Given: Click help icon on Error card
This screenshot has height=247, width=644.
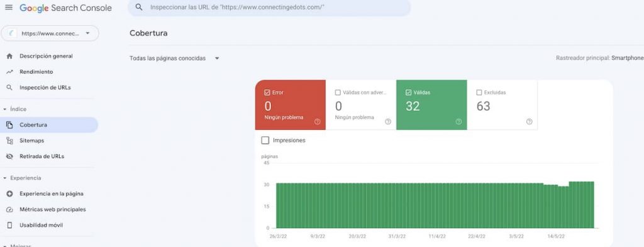Looking at the screenshot, I should [x=318, y=122].
